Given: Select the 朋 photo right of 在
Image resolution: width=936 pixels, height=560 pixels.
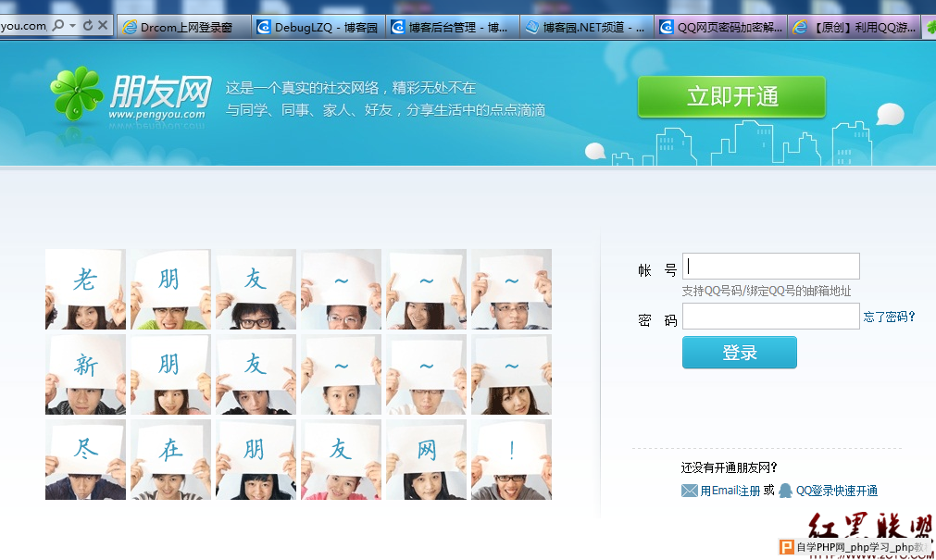Looking at the screenshot, I should click(256, 460).
